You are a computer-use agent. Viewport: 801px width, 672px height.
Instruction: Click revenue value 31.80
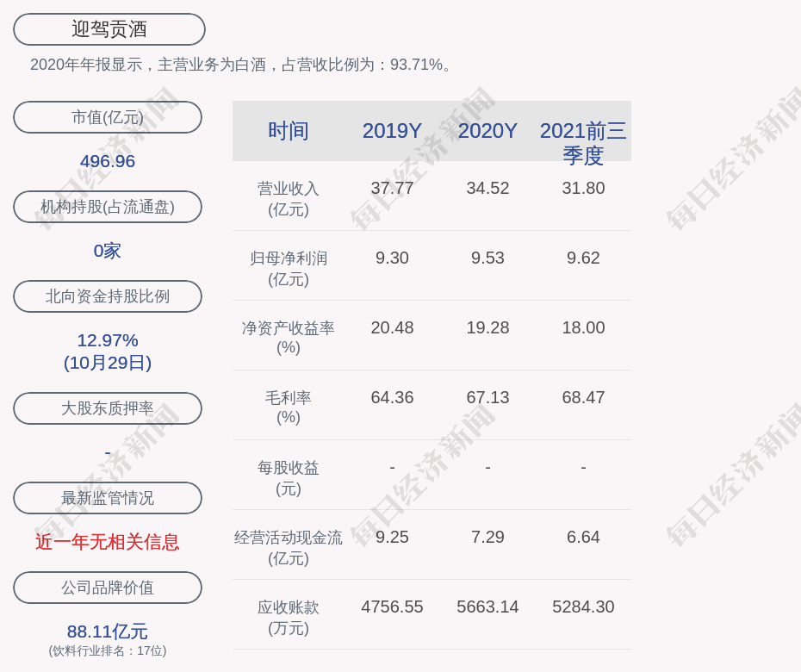click(x=583, y=188)
